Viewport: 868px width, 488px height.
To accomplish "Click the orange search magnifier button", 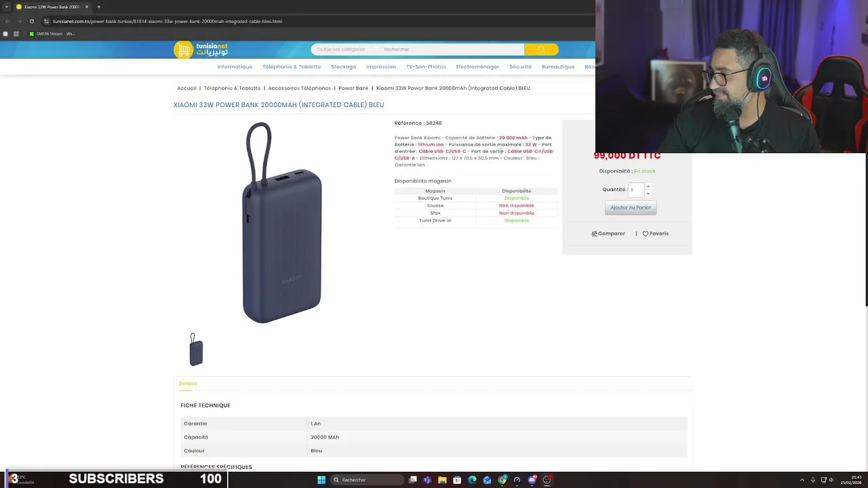I will (541, 49).
